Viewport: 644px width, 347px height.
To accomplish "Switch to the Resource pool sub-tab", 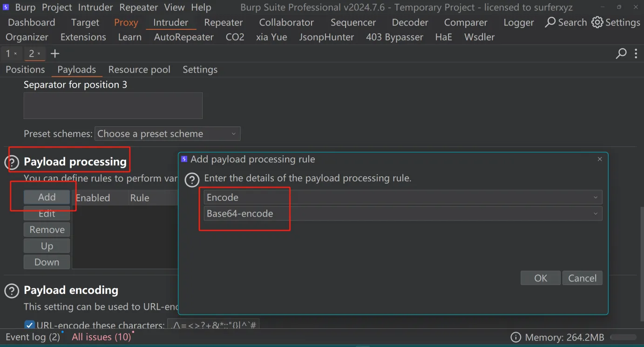I will pos(139,69).
